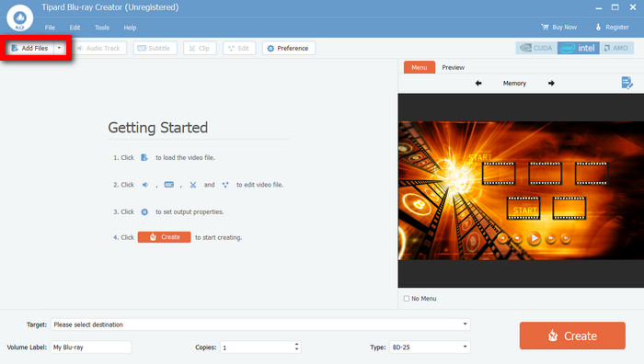Click the Edit toolbar button with sparkle icon
Screen dimensions: 644x364
(x=239, y=48)
